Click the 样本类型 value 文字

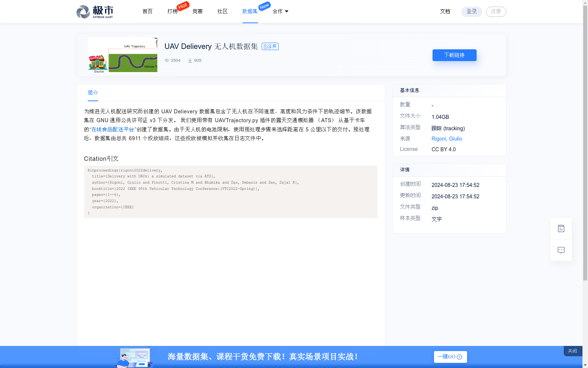tap(437, 219)
